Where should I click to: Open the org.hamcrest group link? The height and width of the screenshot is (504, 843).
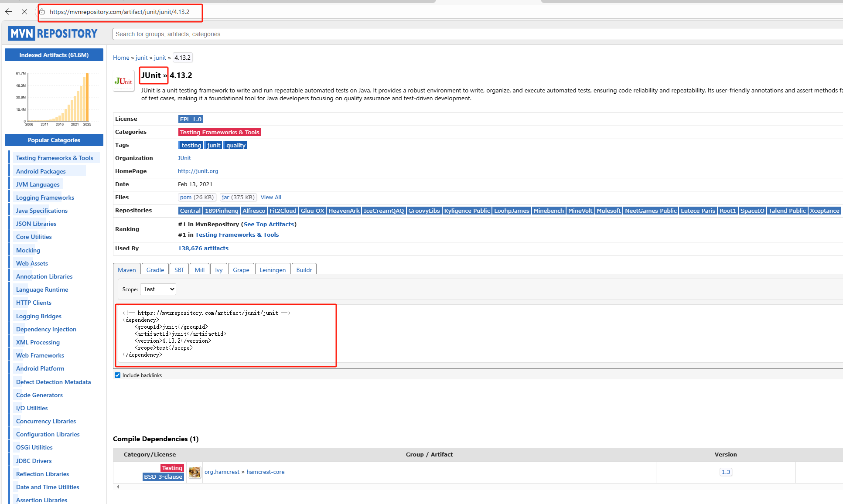pyautogui.click(x=222, y=472)
